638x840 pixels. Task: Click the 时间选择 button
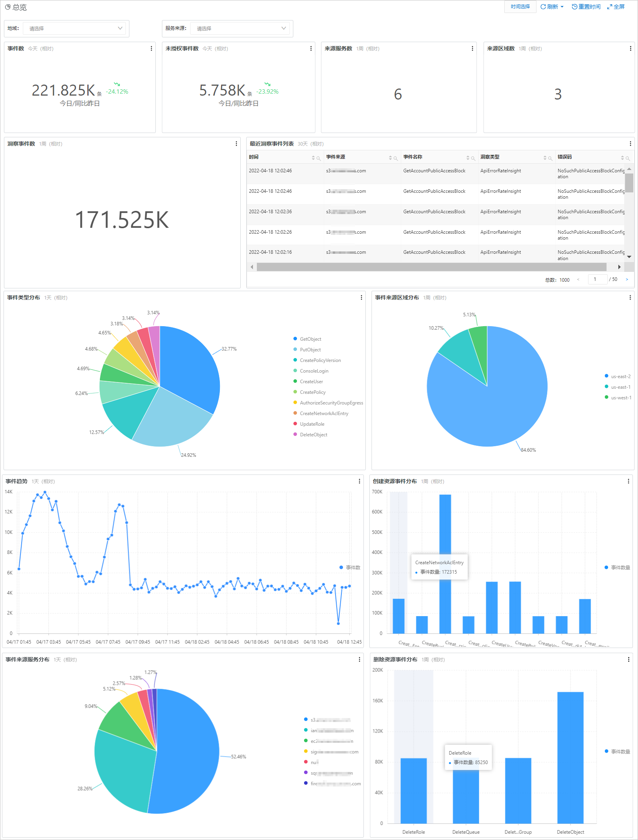click(520, 7)
